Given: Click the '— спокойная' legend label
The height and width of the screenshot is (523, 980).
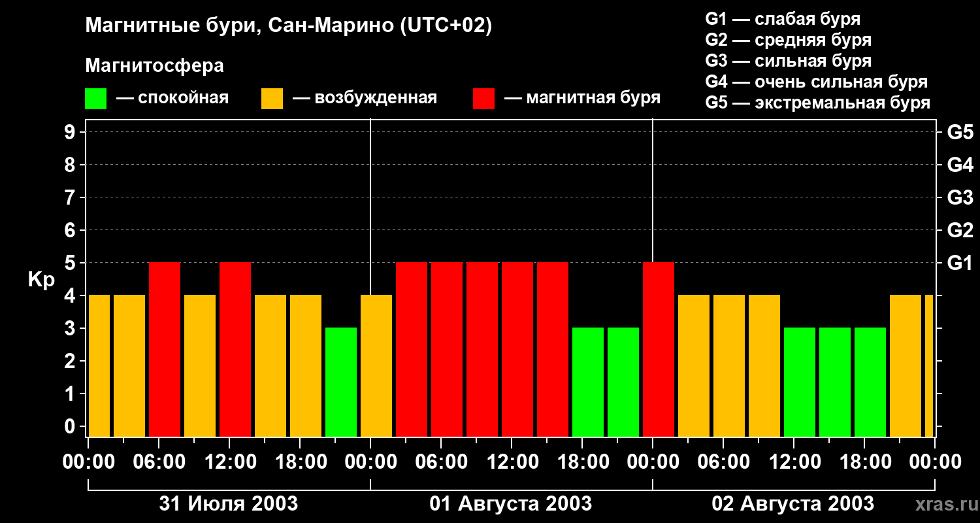Looking at the screenshot, I should 172,99.
